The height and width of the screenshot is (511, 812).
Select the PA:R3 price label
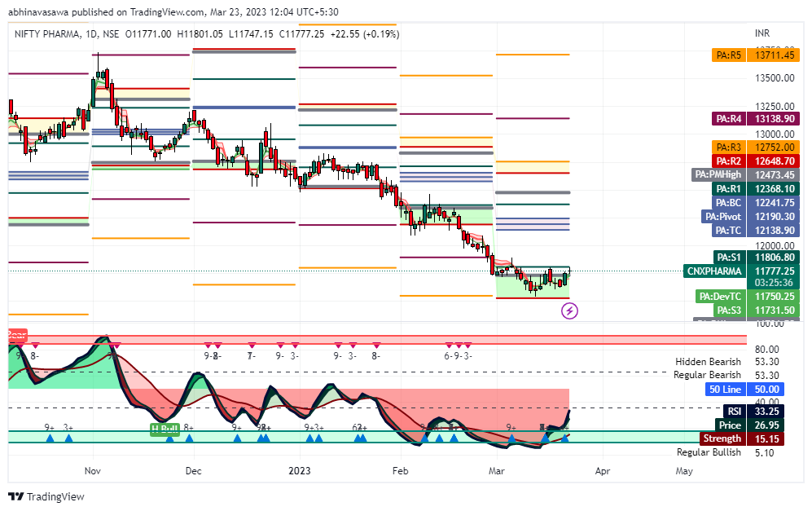pyautogui.click(x=729, y=148)
